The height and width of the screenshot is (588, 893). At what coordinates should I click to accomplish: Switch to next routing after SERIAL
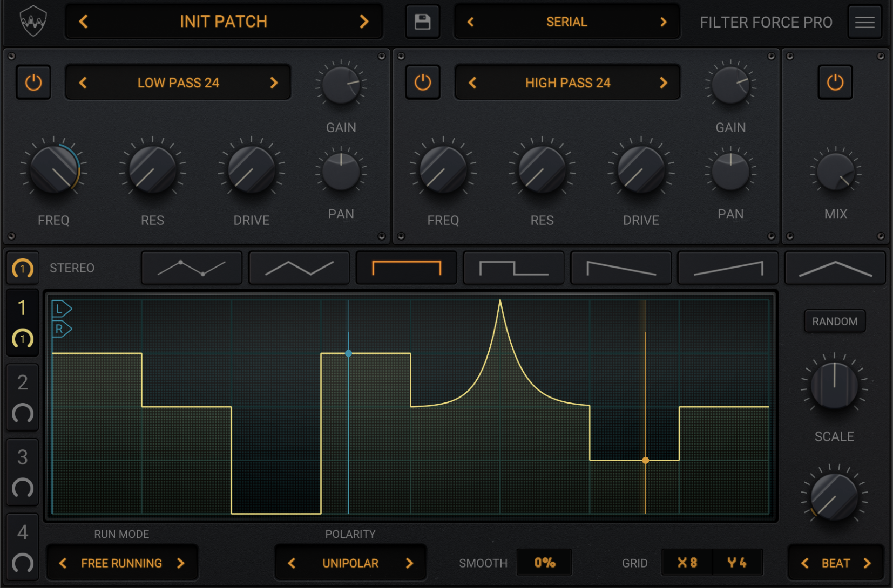tap(664, 22)
